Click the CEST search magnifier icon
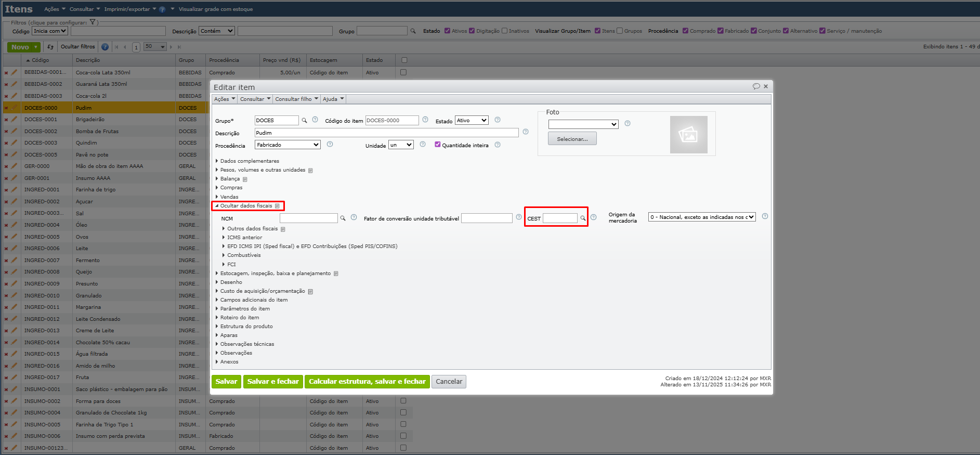 coord(583,218)
